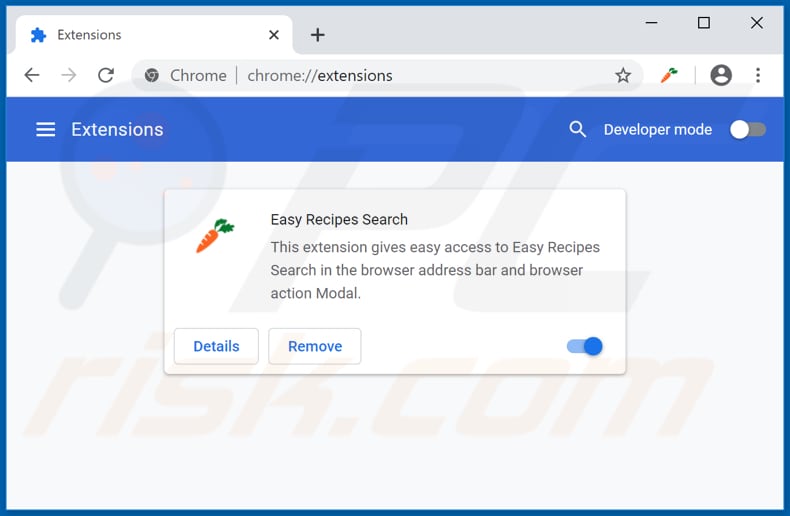Viewport: 790px width, 516px height.
Task: Disable the Easy Recipes Search extension toggle
Action: tap(584, 346)
